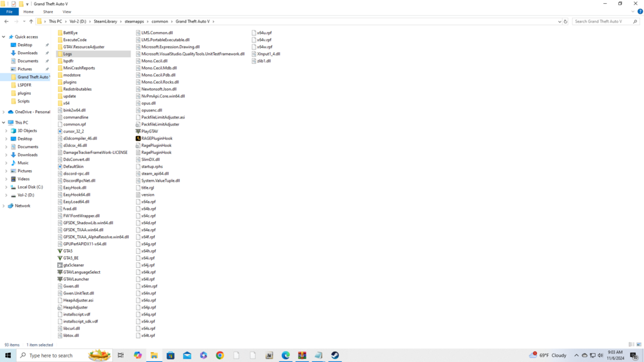Viewport: 644px width, 362px height.
Task: Collapse the Quick access tree
Action: (x=4, y=37)
